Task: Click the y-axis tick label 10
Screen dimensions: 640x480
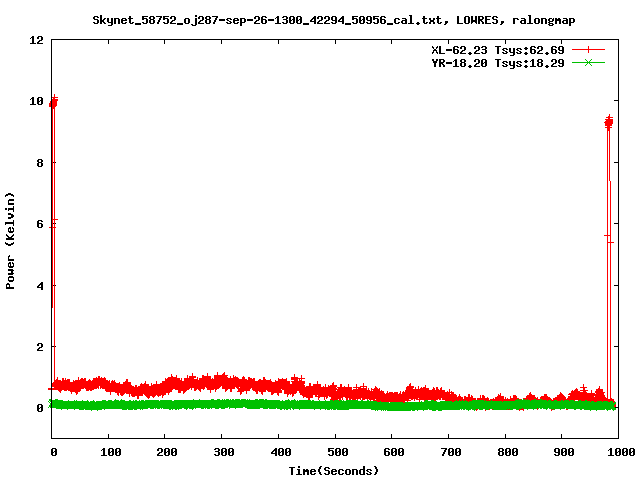Action: pyautogui.click(x=36, y=101)
